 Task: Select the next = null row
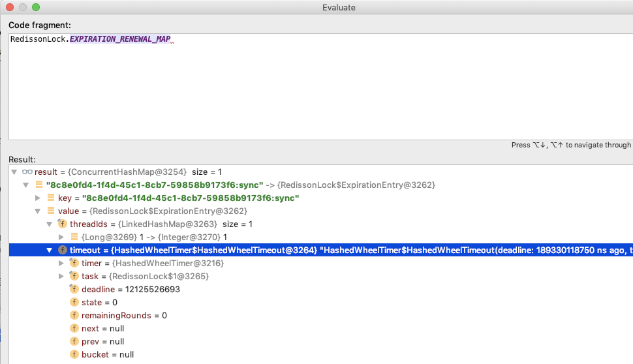(321, 329)
